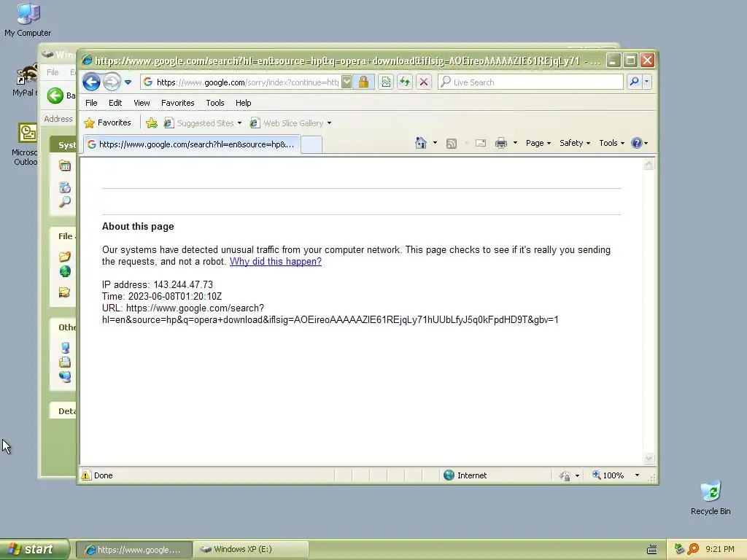Viewport: 747px width, 560px height.
Task: Open the View menu
Action: pos(142,103)
